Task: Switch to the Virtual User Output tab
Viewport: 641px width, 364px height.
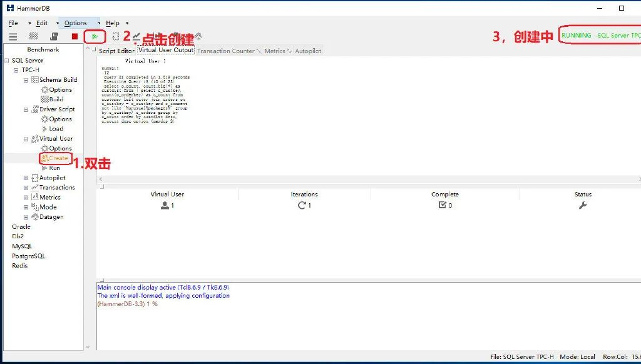Action: pyautogui.click(x=165, y=50)
